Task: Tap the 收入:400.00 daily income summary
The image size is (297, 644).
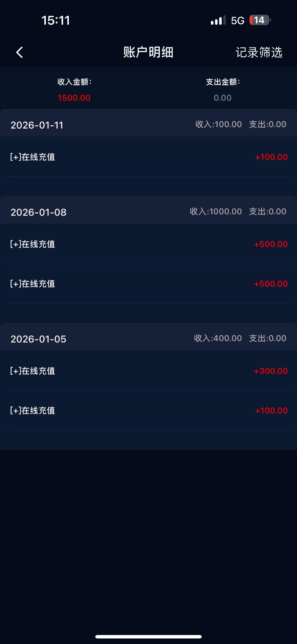Action: [218, 338]
